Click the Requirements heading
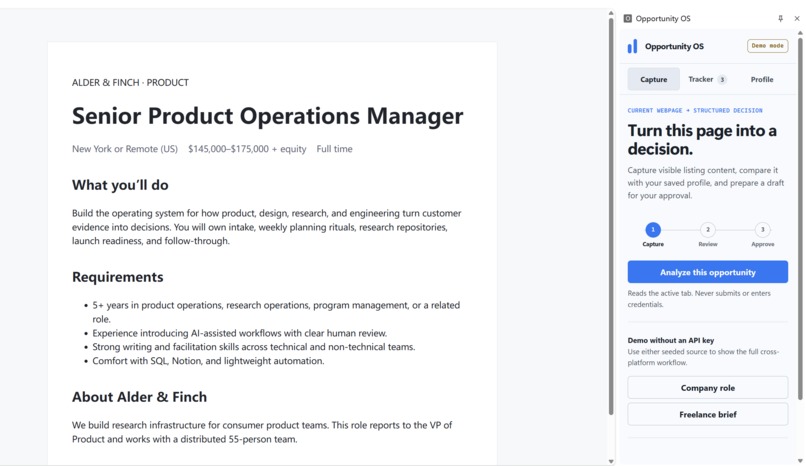Viewport: 806px width, 466px height. (x=117, y=277)
